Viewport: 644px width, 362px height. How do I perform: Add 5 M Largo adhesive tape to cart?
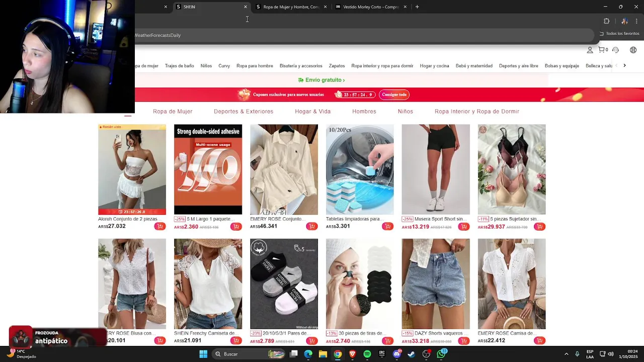coord(236,227)
